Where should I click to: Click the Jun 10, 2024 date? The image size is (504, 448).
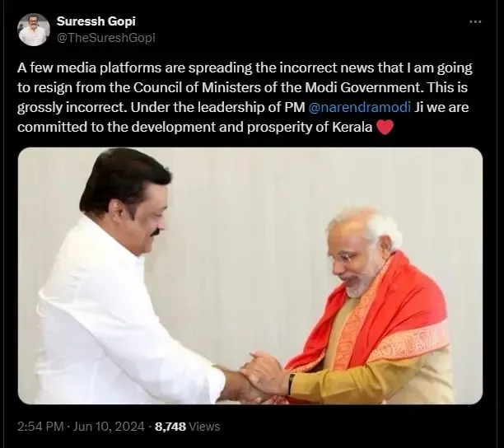coord(109,427)
